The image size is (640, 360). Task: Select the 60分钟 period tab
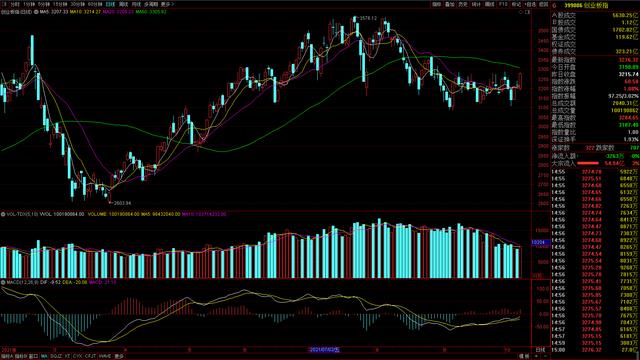(95, 4)
